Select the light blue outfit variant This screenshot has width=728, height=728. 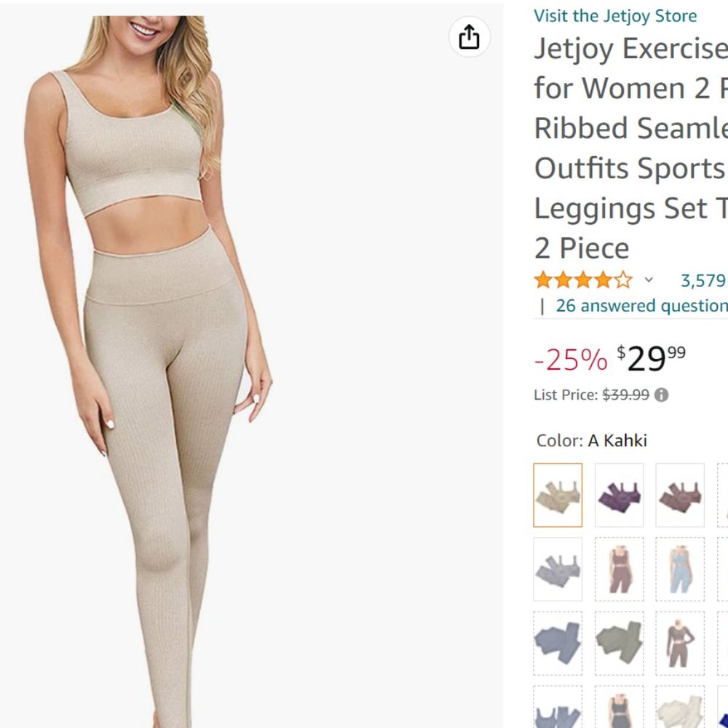pyautogui.click(x=680, y=569)
